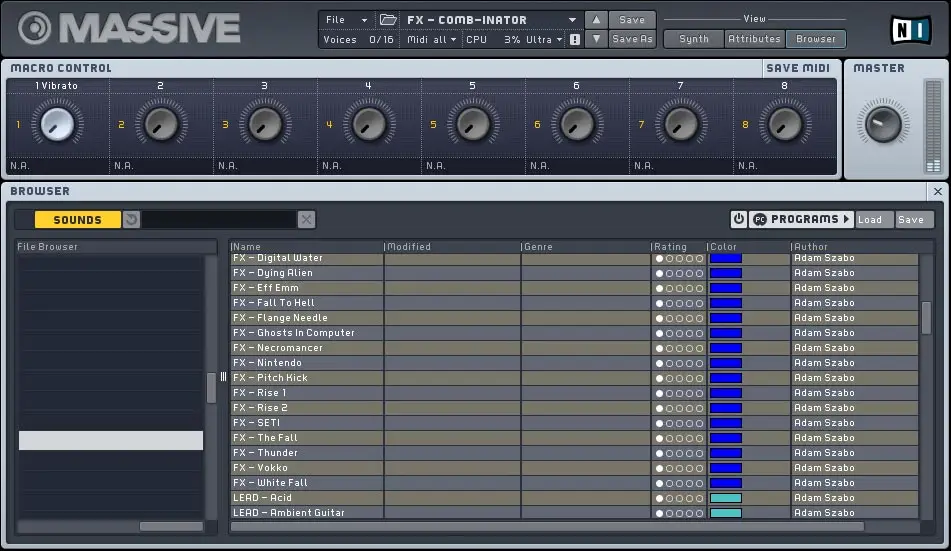The width and height of the screenshot is (951, 551).
Task: Toggle the Sounds filter button
Action: click(78, 220)
